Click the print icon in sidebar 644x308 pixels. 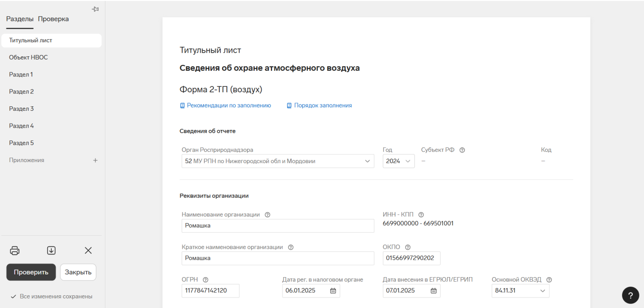click(x=15, y=250)
